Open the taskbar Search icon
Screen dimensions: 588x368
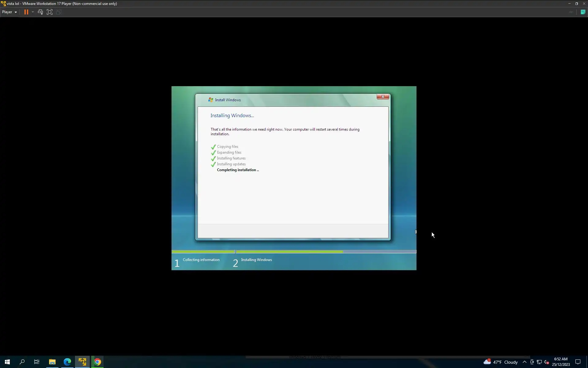pyautogui.click(x=22, y=362)
